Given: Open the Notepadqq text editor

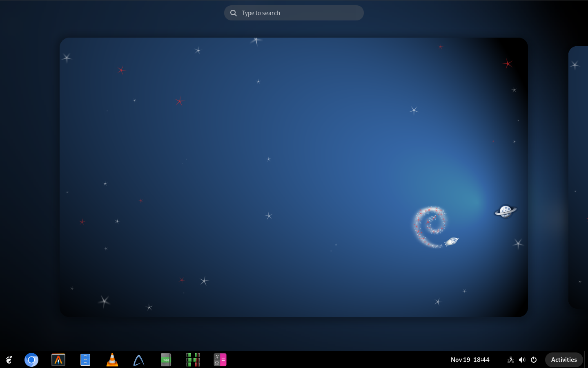Looking at the screenshot, I should pos(166,360).
